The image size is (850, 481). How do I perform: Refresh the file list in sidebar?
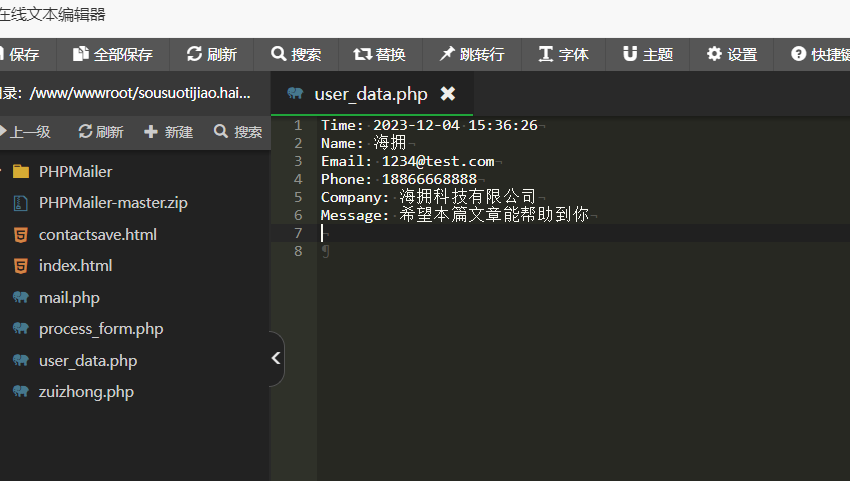coord(101,132)
